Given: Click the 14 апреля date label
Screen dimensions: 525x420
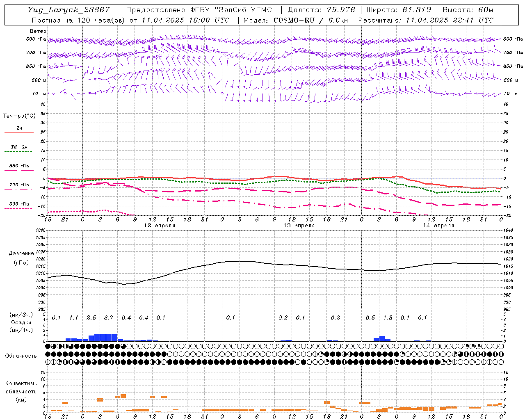Looking at the screenshot, I should pos(439,226).
